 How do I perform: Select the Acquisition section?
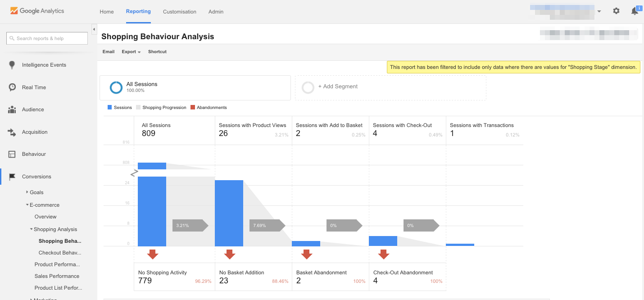click(x=34, y=132)
